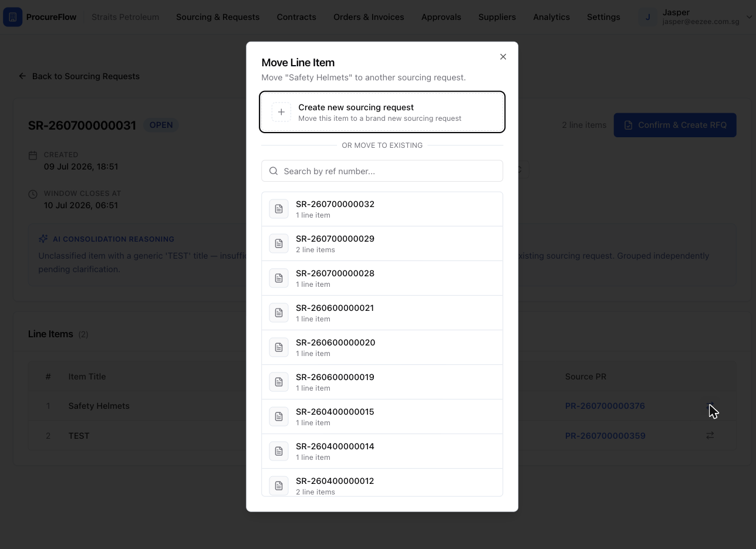Viewport: 756px width, 549px height.
Task: Click document icon beside SR-260700000029
Action: [279, 243]
